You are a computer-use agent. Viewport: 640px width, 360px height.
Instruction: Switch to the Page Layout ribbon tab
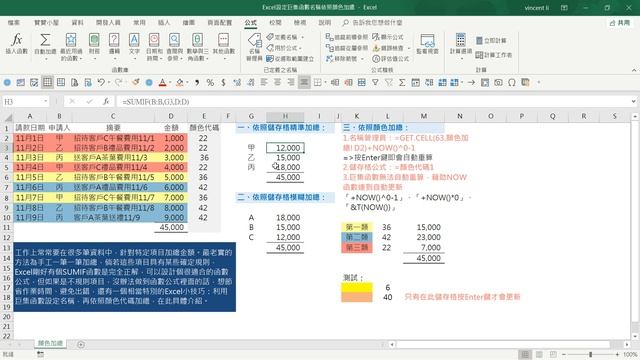click(x=220, y=22)
